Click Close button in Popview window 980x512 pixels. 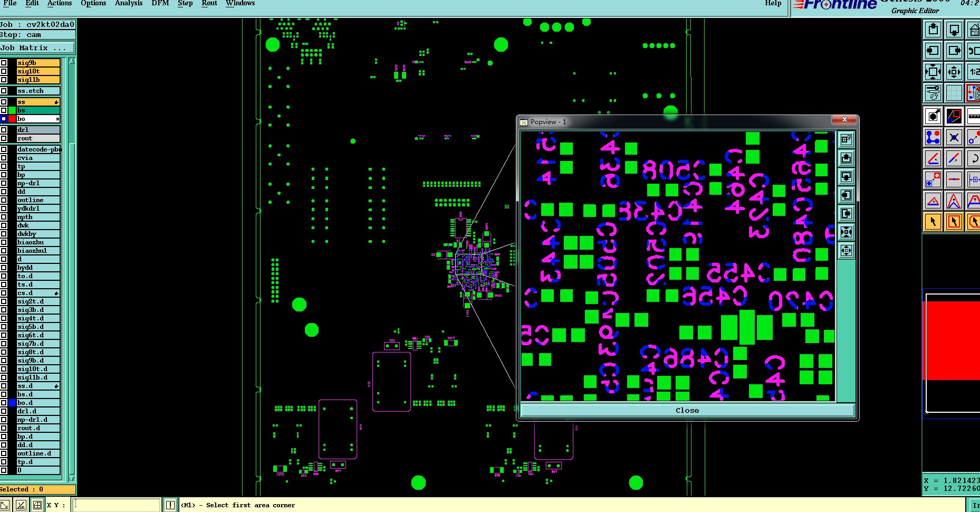point(687,410)
